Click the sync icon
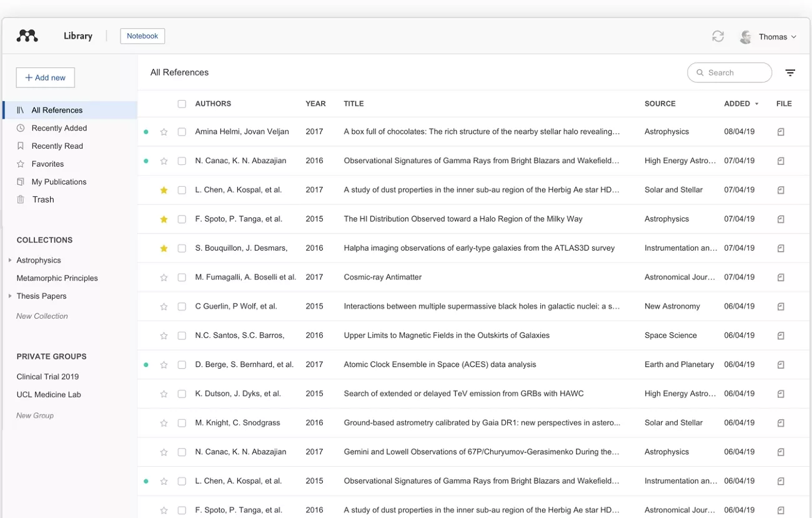The width and height of the screenshot is (812, 518). pyautogui.click(x=718, y=36)
